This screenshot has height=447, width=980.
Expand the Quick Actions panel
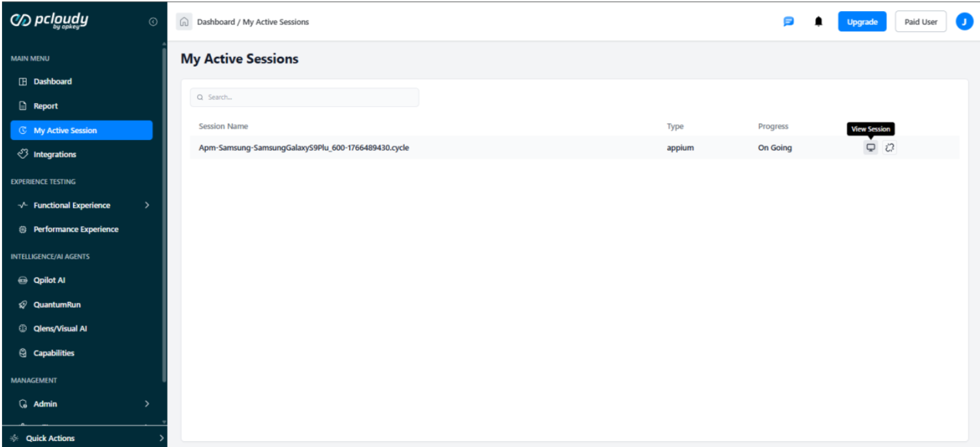pos(161,439)
